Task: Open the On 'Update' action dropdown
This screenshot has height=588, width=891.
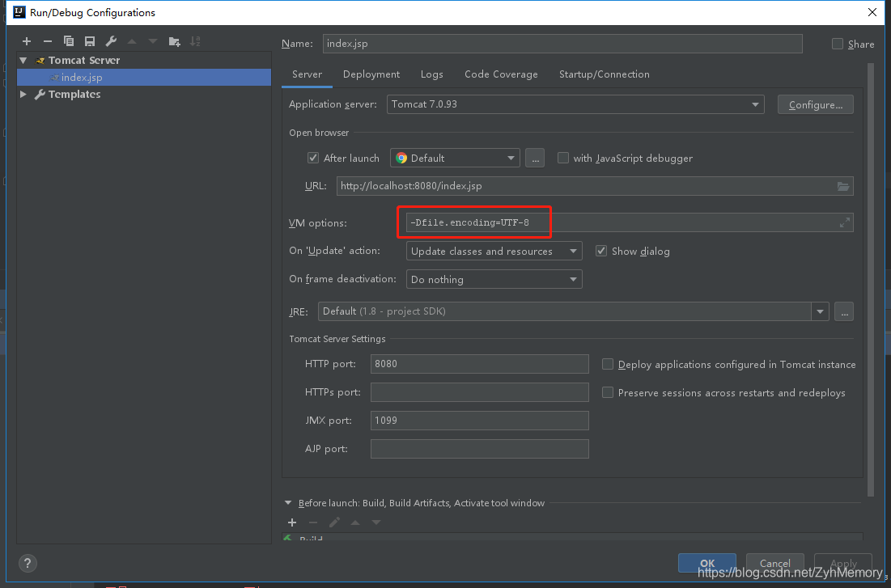Action: 494,251
